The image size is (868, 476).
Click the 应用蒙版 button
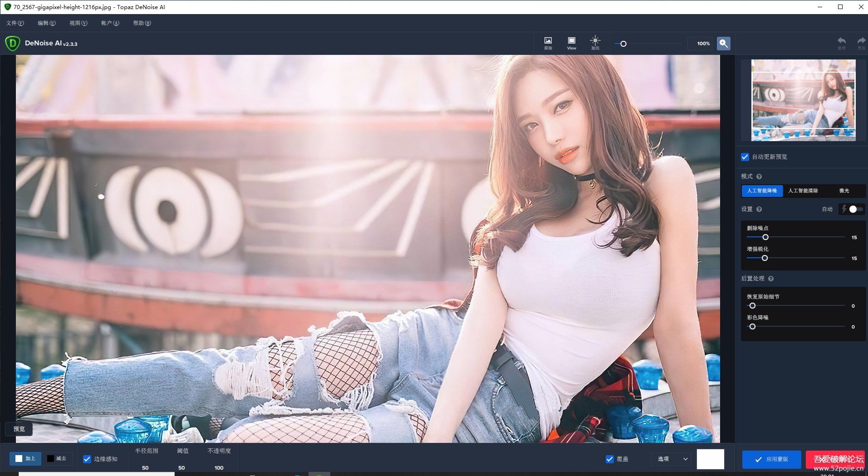coord(771,459)
